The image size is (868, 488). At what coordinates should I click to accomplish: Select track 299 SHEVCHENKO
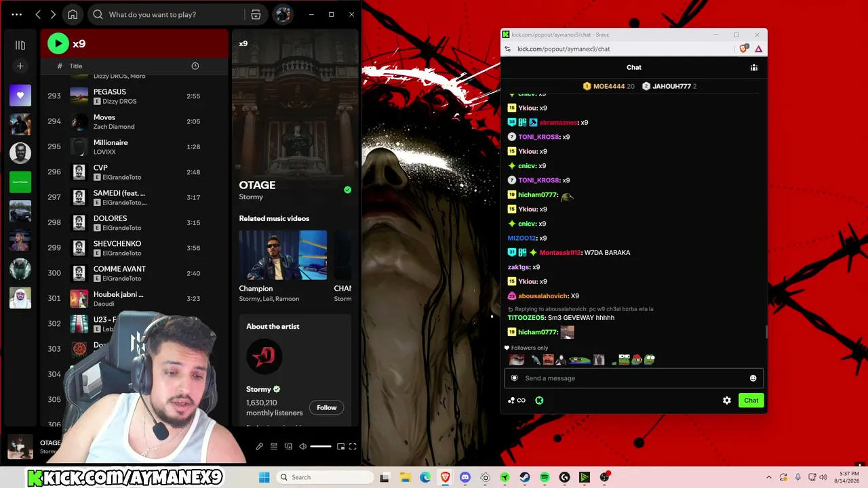[135, 248]
